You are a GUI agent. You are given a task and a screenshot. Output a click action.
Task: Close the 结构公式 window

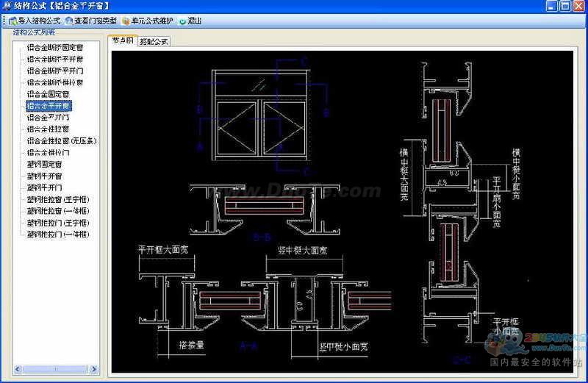click(x=578, y=6)
